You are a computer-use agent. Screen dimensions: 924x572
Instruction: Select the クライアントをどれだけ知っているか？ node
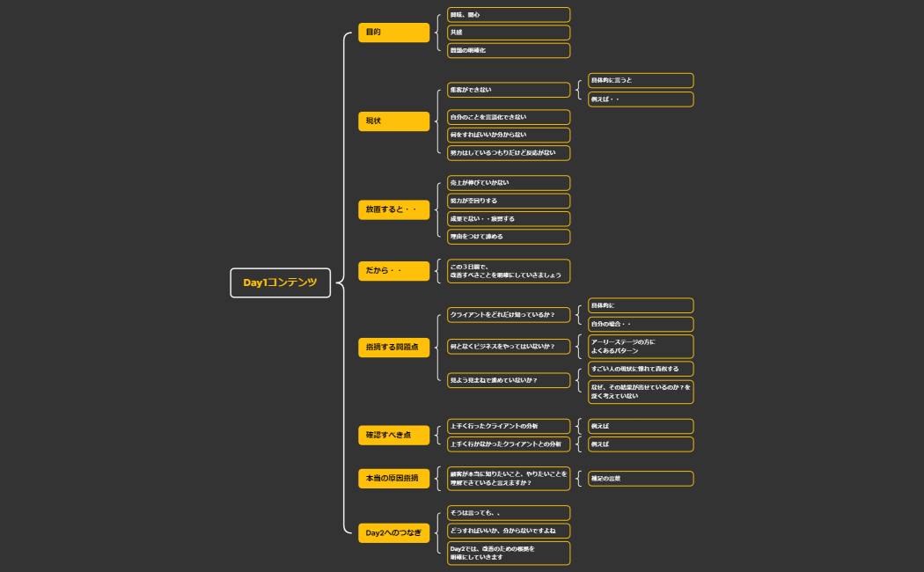508,314
